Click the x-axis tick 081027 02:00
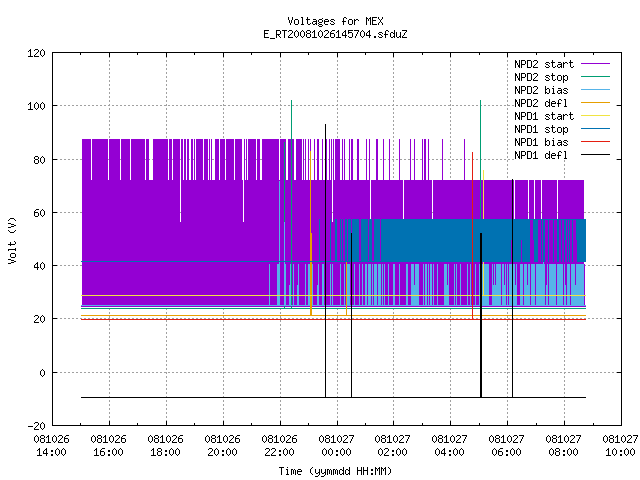This screenshot has height=480, width=640. (392, 446)
